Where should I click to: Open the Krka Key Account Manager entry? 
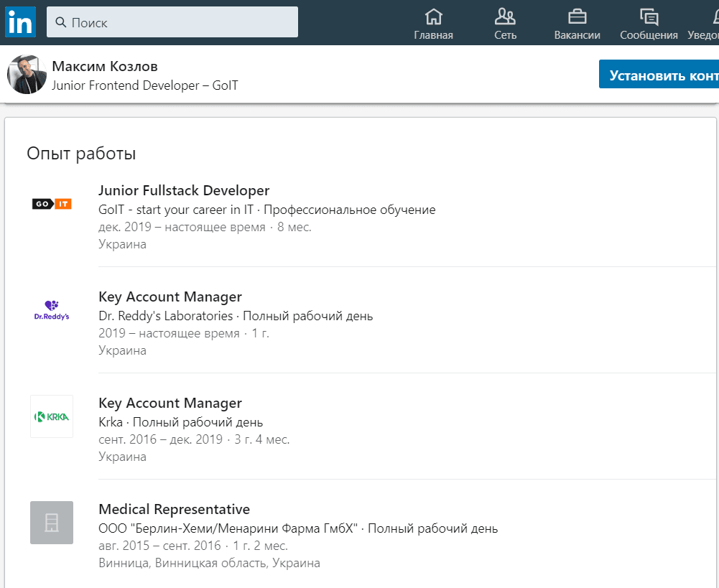point(170,403)
